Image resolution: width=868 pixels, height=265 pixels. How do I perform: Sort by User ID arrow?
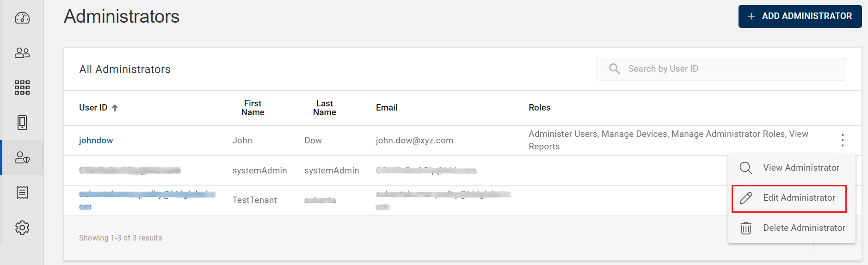pyautogui.click(x=115, y=108)
